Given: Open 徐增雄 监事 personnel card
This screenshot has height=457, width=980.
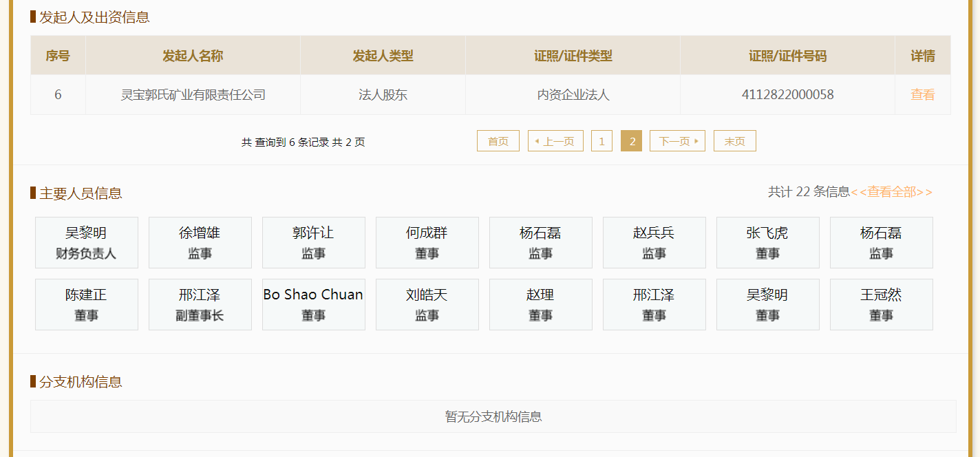Looking at the screenshot, I should click(x=200, y=242).
